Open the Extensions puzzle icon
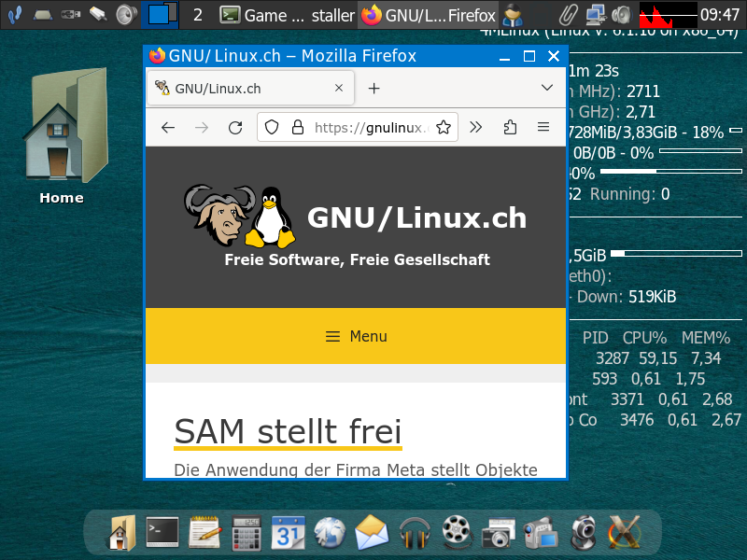This screenshot has width=747, height=560. point(510,127)
